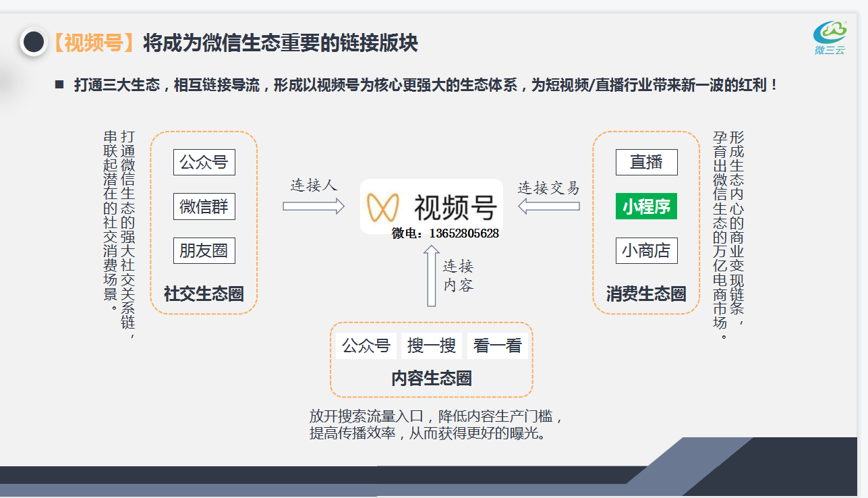868x498 pixels.
Task: Select the green 小程序 box
Action: pos(647,206)
